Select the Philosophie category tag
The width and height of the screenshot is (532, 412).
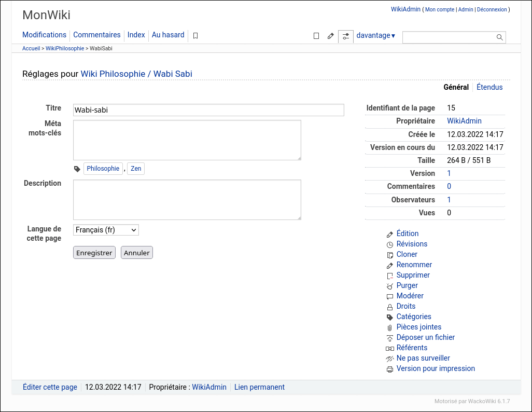[103, 169]
